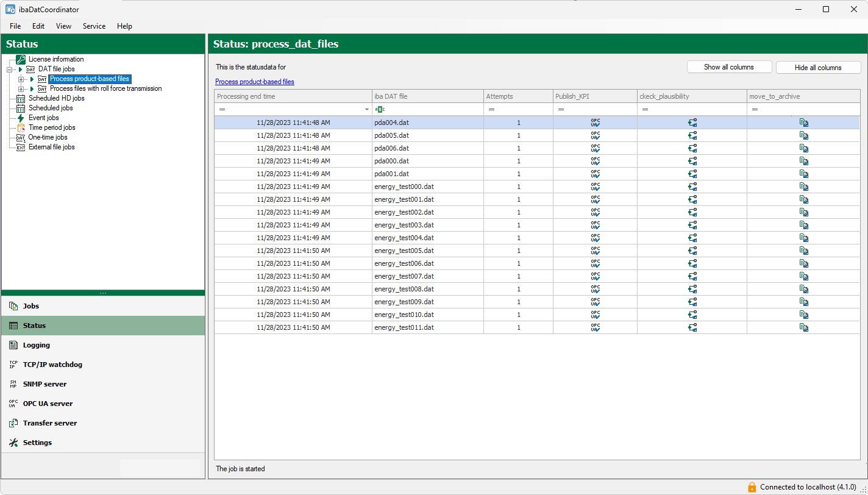Click the lock icon in the status bar
Viewport: 868px width, 495px height.
coord(752,487)
